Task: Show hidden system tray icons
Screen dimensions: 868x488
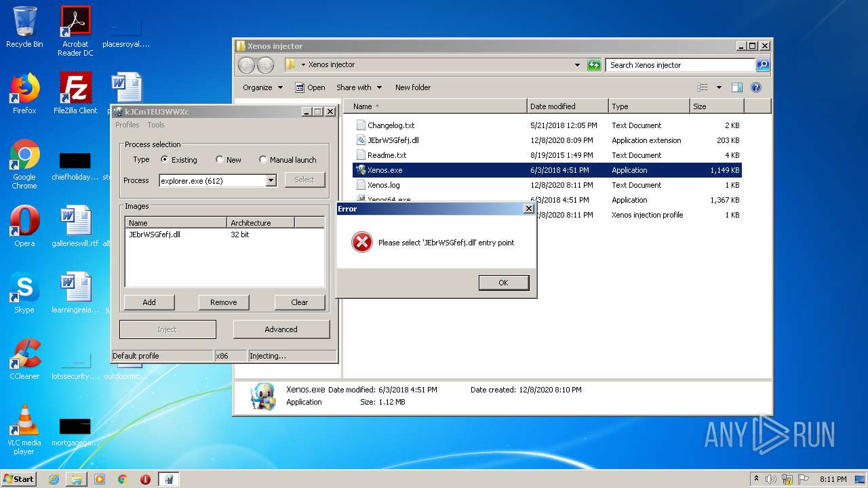Action: (757, 479)
